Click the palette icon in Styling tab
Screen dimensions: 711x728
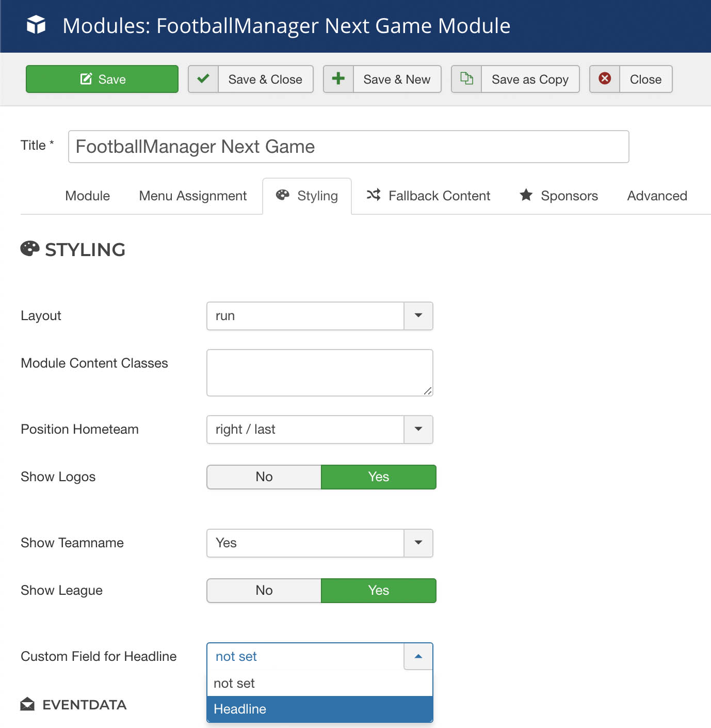[282, 195]
